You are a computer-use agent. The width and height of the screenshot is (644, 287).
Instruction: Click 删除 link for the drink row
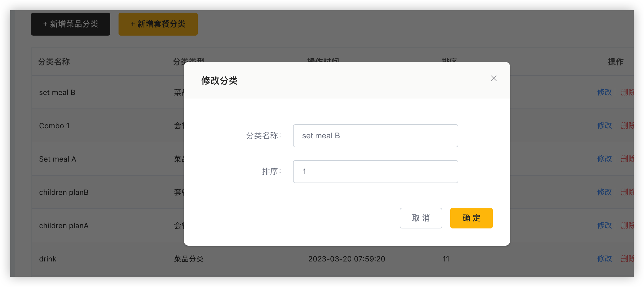coord(628,259)
